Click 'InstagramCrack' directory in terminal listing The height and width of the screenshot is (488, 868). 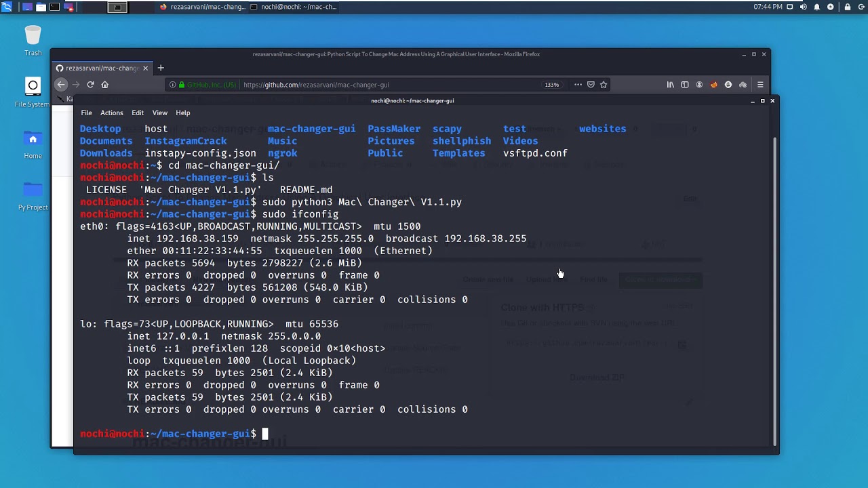pyautogui.click(x=186, y=141)
